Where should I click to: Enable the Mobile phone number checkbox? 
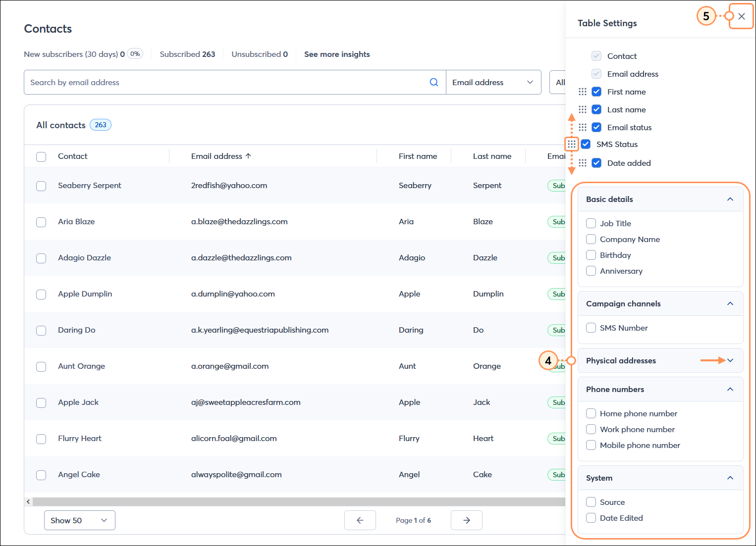591,445
